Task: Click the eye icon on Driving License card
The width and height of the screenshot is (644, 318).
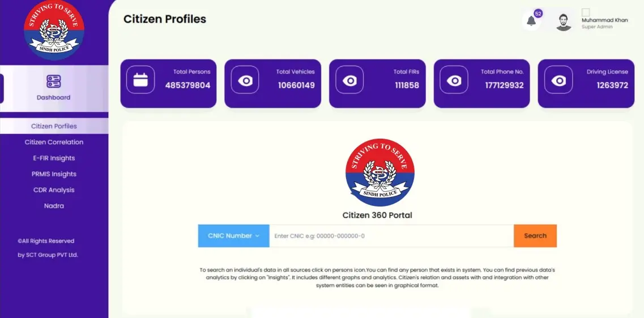Action: click(558, 80)
